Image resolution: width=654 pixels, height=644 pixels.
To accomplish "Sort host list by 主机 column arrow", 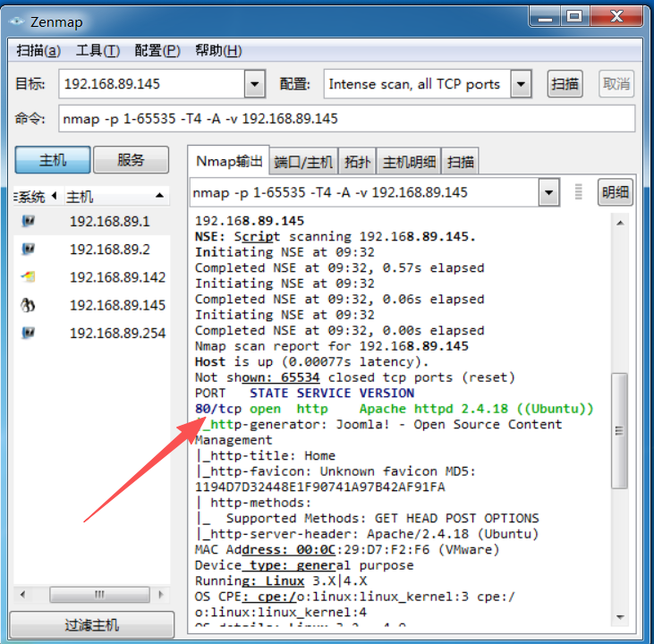I will (159, 196).
